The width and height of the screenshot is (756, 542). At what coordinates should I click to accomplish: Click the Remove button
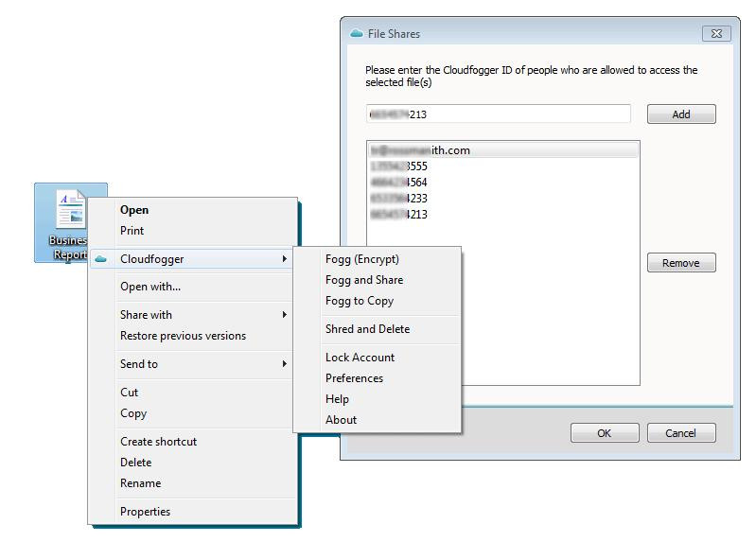(x=681, y=263)
